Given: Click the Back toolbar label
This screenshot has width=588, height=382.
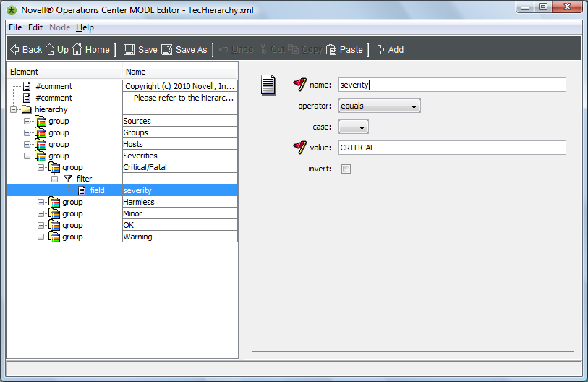Looking at the screenshot, I should pyautogui.click(x=33, y=49).
